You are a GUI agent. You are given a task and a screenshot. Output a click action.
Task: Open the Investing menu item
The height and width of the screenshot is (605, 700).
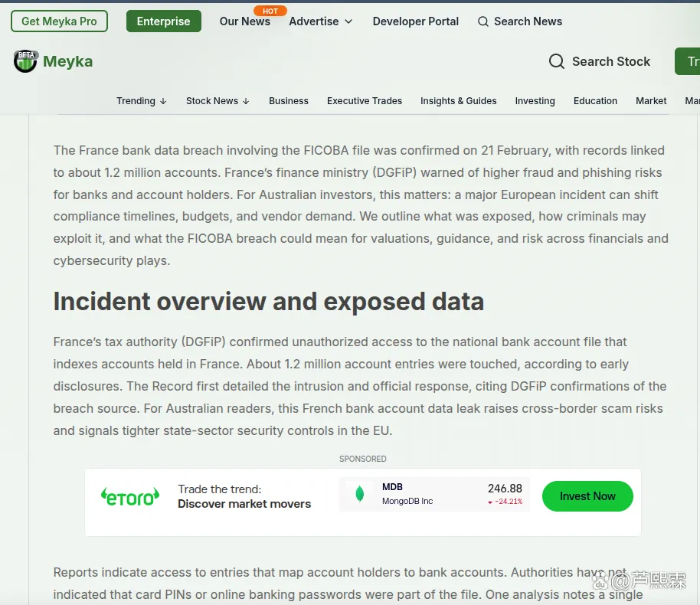[535, 101]
